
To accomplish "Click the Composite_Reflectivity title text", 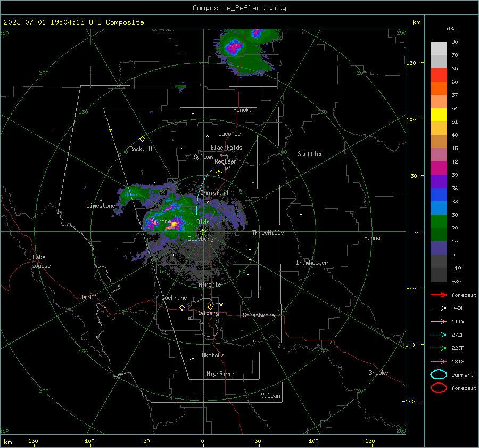I will (x=239, y=8).
